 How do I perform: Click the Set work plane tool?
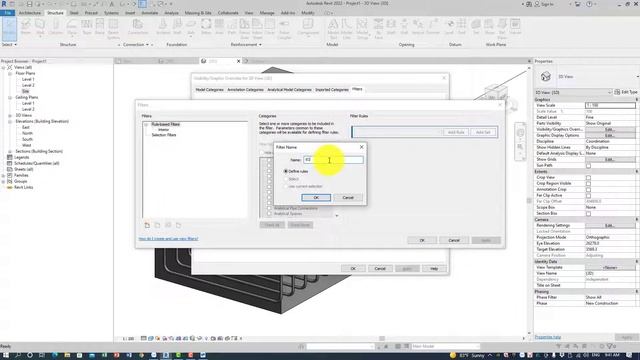(476, 28)
